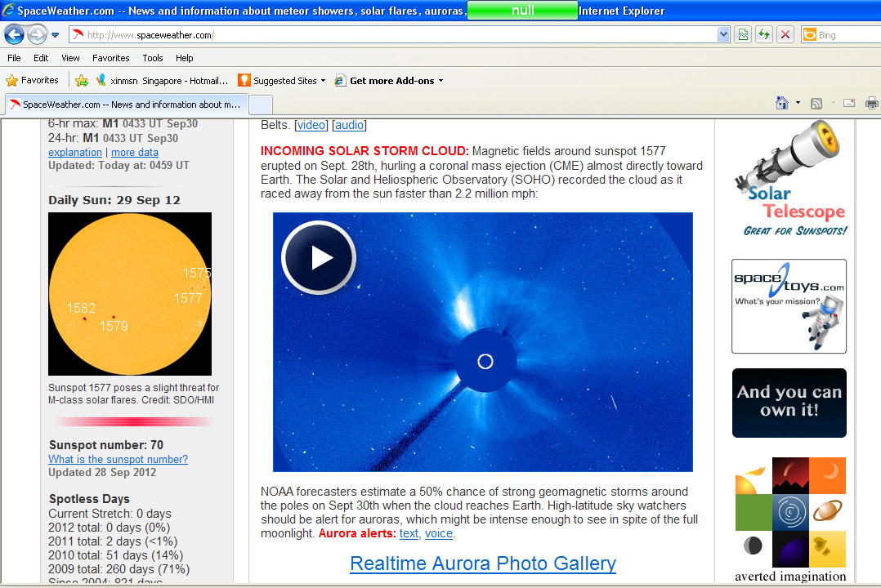Open the Edit menu
The height and width of the screenshot is (588, 881).
click(41, 58)
